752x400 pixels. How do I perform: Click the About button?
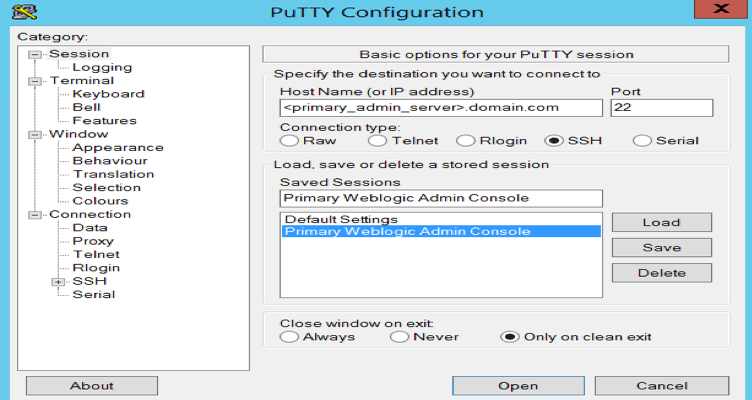91,386
